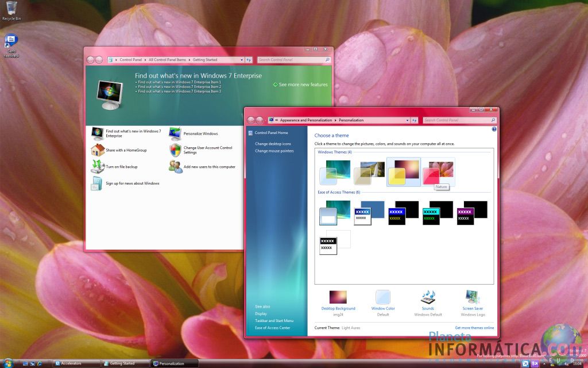Select the high contrast theme with yellow text

pyautogui.click(x=404, y=213)
